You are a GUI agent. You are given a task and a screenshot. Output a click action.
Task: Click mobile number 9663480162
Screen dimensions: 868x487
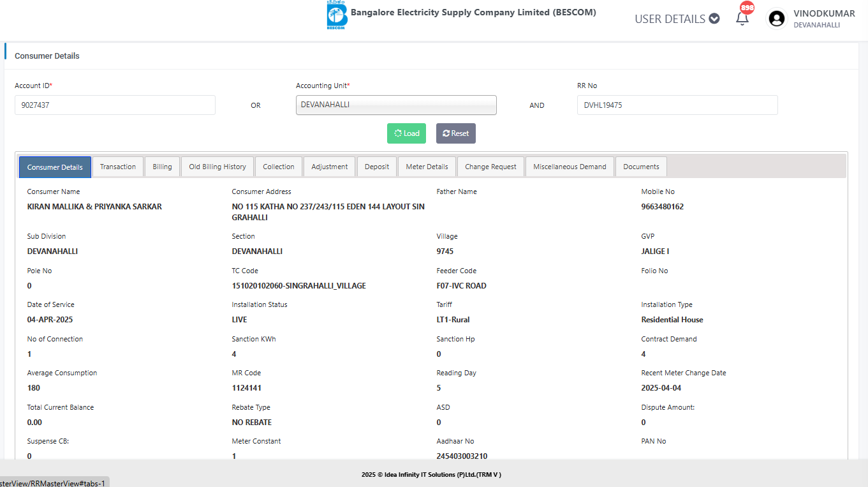663,207
